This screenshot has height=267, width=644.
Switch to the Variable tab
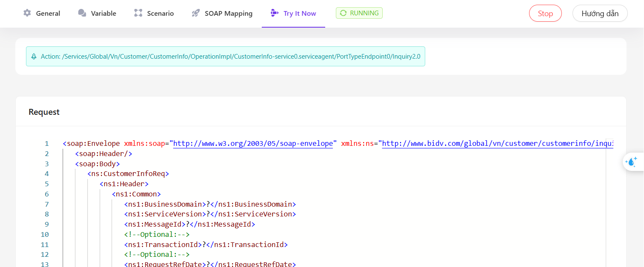[97, 13]
